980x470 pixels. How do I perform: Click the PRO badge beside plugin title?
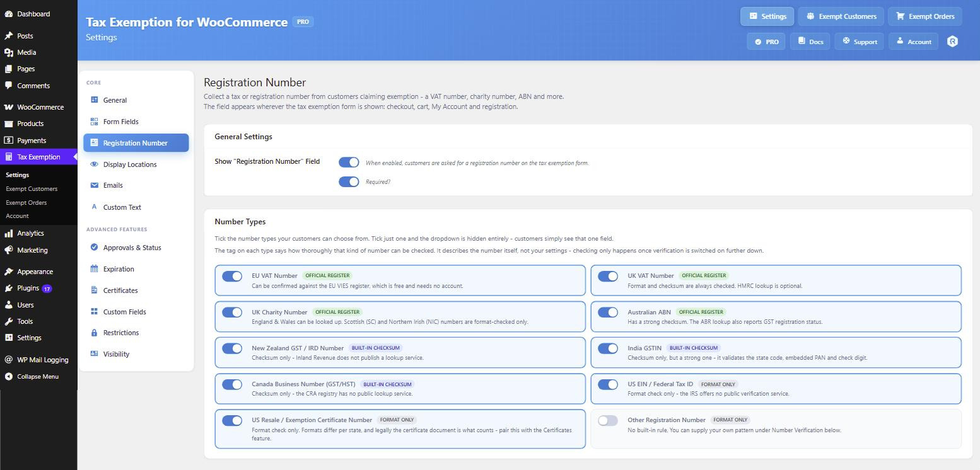pyautogui.click(x=303, y=21)
